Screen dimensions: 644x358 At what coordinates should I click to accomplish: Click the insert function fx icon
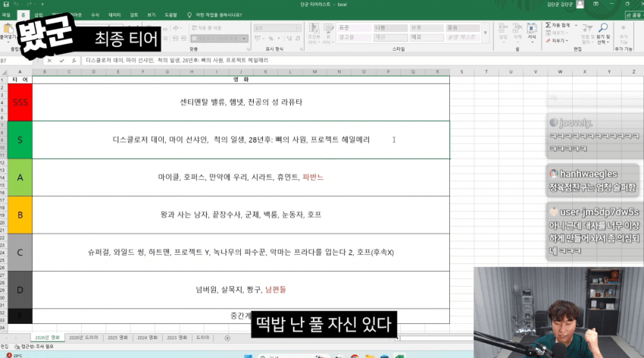pos(73,61)
